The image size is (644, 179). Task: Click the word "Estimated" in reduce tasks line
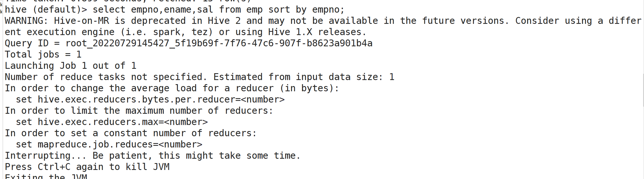(x=238, y=77)
